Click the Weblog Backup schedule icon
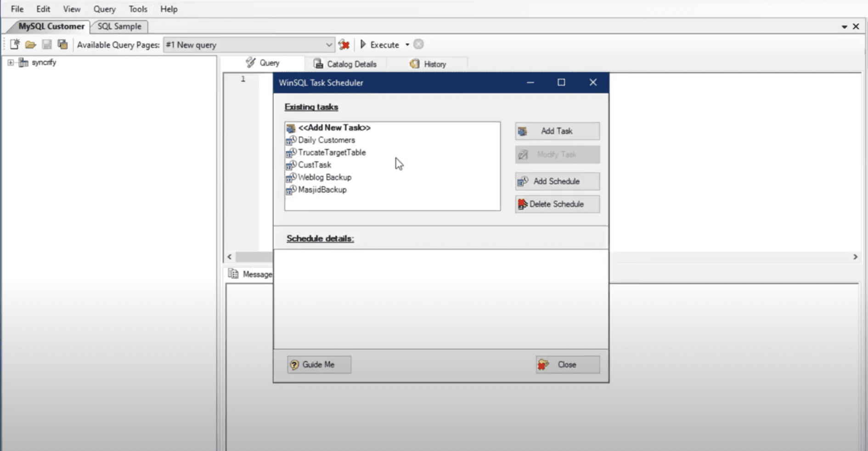Screen dimensions: 868x451 tap(291, 177)
